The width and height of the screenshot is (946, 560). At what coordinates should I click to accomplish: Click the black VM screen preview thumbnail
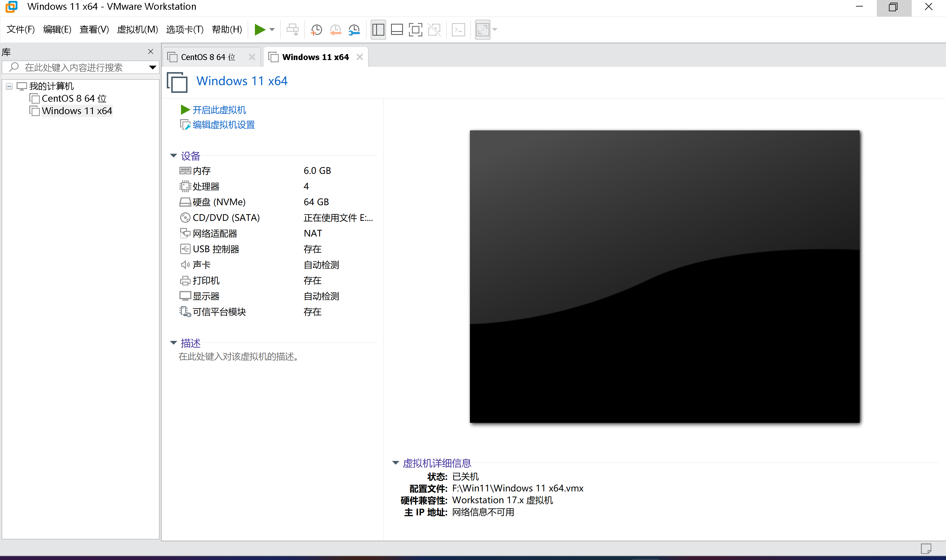[664, 277]
